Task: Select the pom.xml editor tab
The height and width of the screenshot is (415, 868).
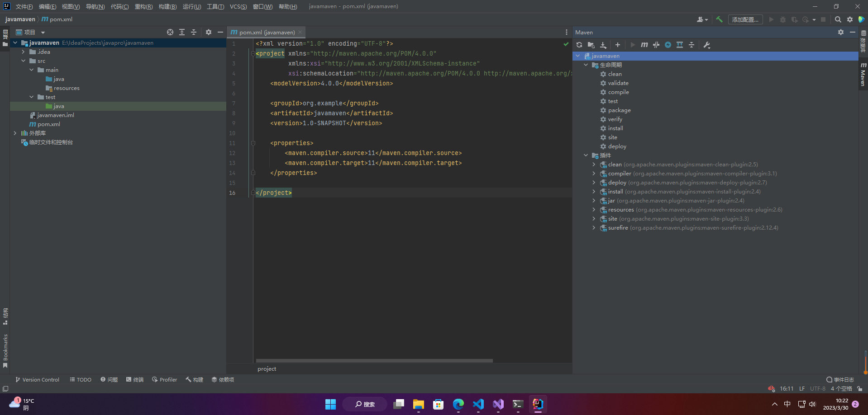Action: (x=266, y=32)
